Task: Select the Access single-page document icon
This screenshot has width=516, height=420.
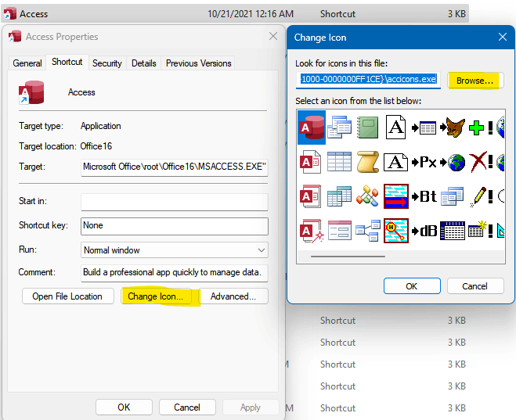Action: click(x=310, y=162)
